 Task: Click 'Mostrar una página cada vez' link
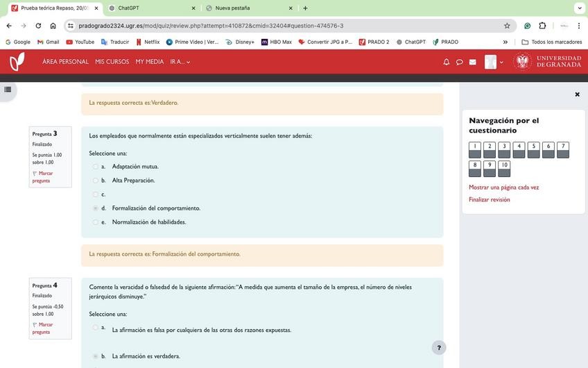[503, 187]
